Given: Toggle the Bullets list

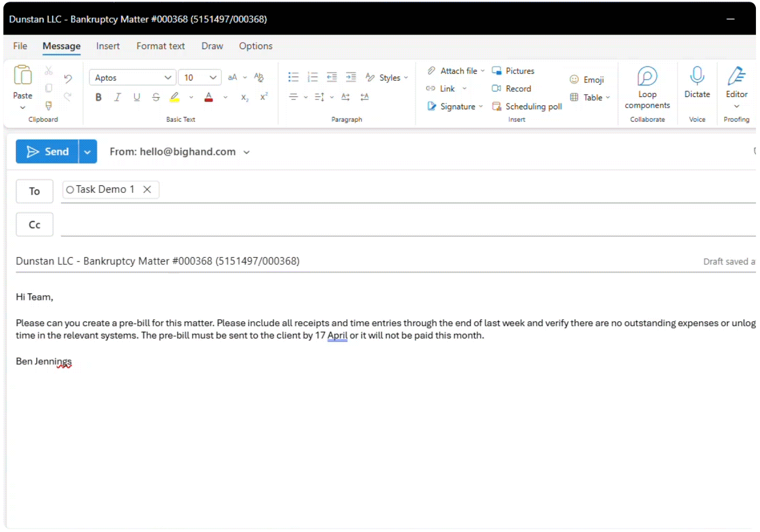Looking at the screenshot, I should tap(293, 77).
